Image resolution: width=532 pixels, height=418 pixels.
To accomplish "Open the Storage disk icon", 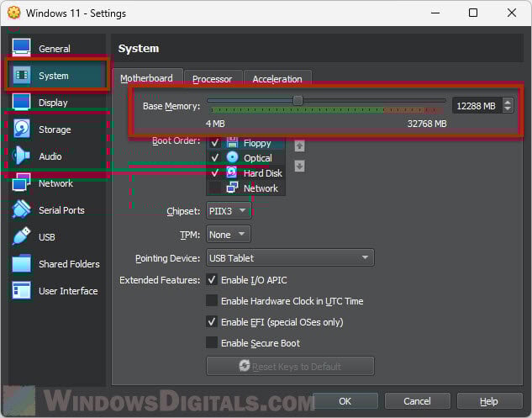I will point(21,129).
